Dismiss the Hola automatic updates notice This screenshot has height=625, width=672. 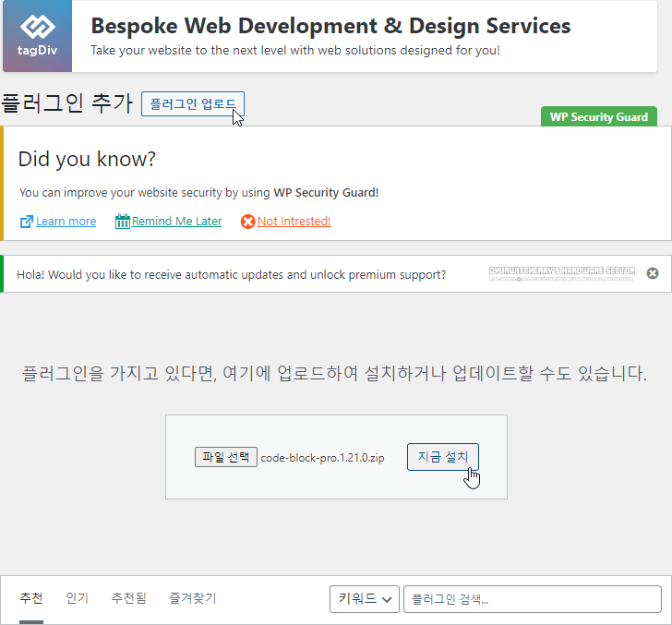click(653, 273)
